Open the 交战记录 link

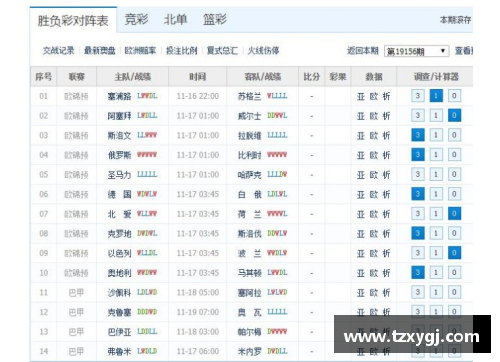pyautogui.click(x=59, y=51)
